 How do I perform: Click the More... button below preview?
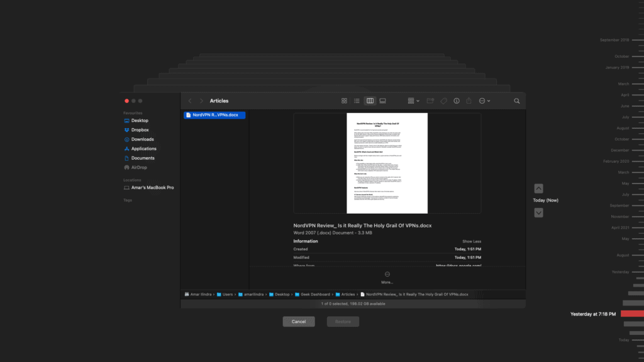tap(387, 278)
